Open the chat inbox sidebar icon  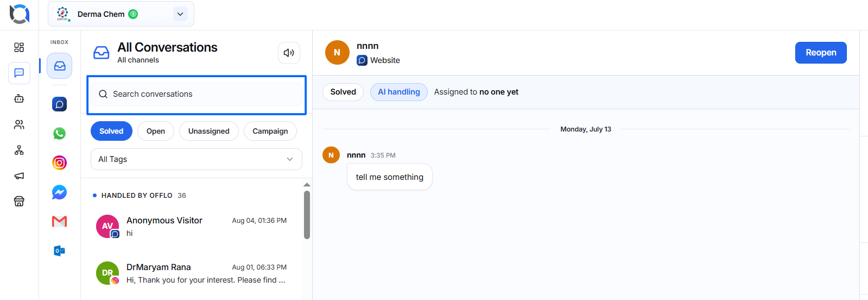[19, 73]
